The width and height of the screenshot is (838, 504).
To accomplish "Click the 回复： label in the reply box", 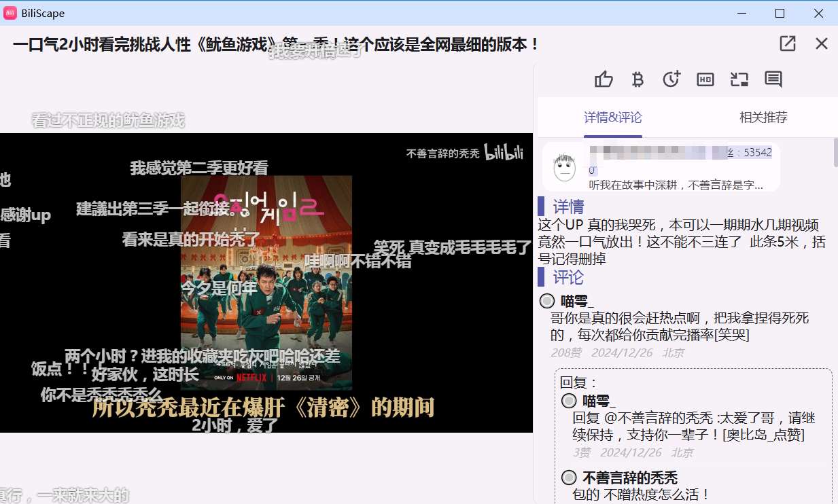I will 579,382.
